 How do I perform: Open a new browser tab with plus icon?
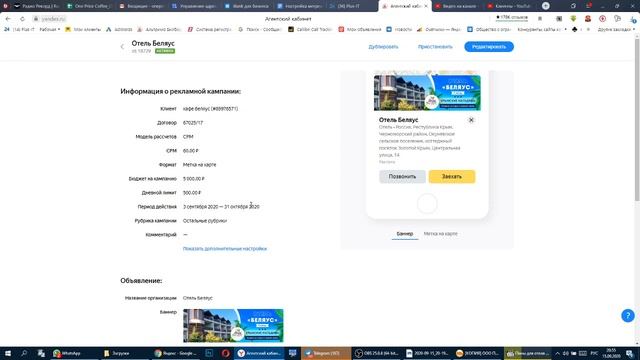546,6
